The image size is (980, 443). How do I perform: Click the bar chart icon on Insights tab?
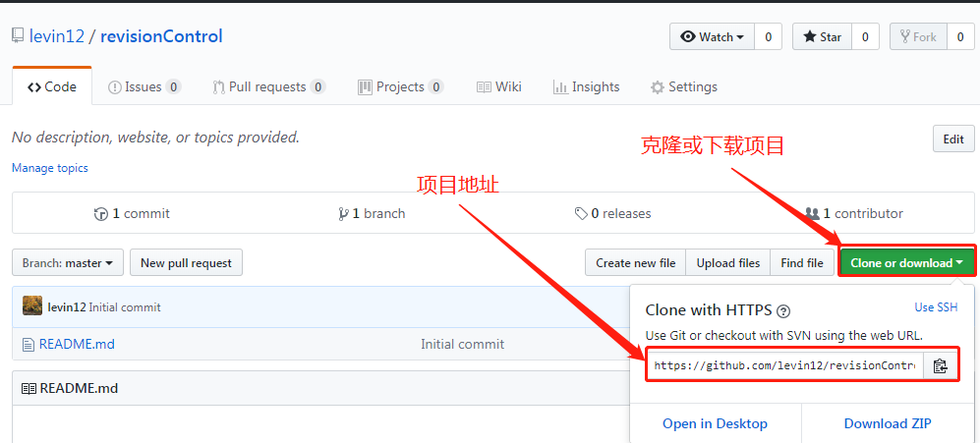[x=560, y=87]
